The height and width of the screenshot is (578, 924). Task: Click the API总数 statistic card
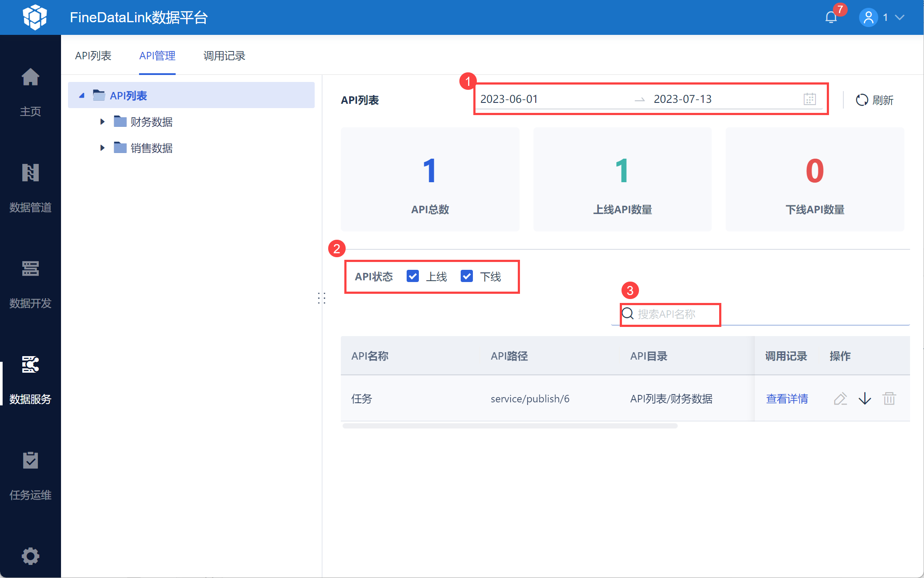click(430, 179)
